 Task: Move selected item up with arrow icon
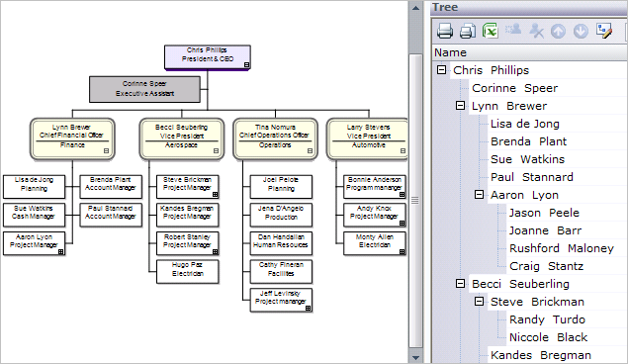pyautogui.click(x=558, y=31)
